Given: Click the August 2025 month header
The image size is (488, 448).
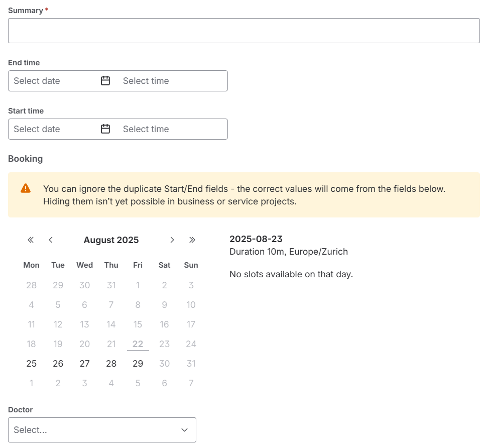Looking at the screenshot, I should pos(111,240).
